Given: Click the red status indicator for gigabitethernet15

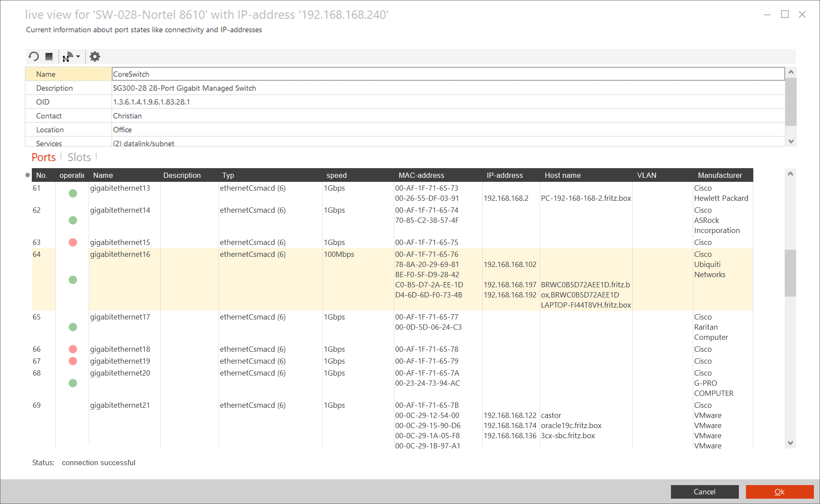Looking at the screenshot, I should [x=72, y=242].
